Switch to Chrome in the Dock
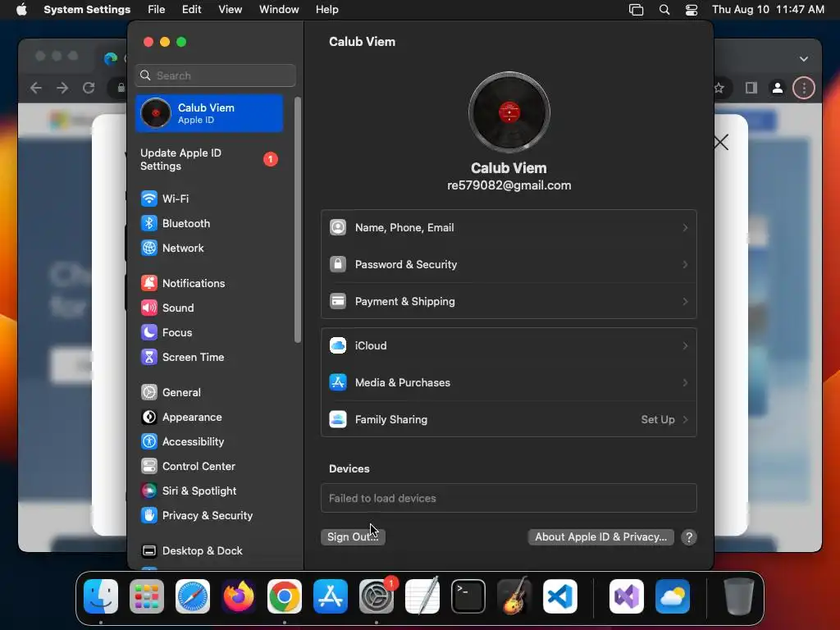This screenshot has height=630, width=840. pyautogui.click(x=285, y=596)
